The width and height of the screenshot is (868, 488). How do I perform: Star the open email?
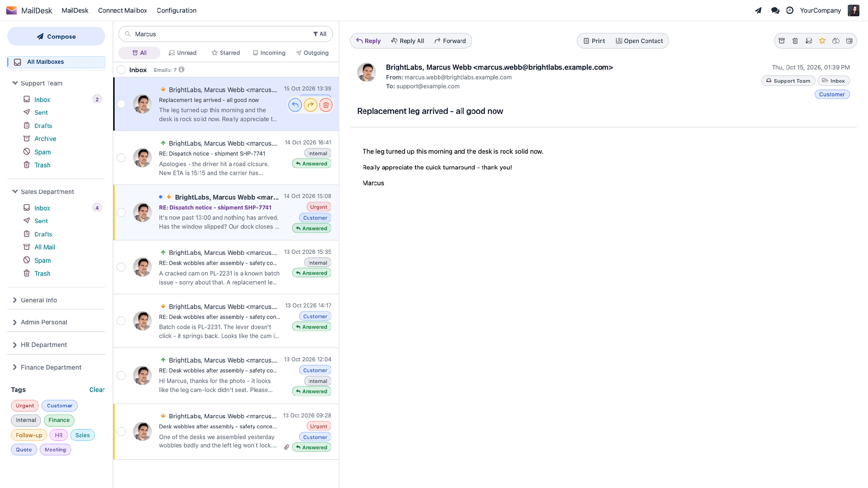(822, 41)
